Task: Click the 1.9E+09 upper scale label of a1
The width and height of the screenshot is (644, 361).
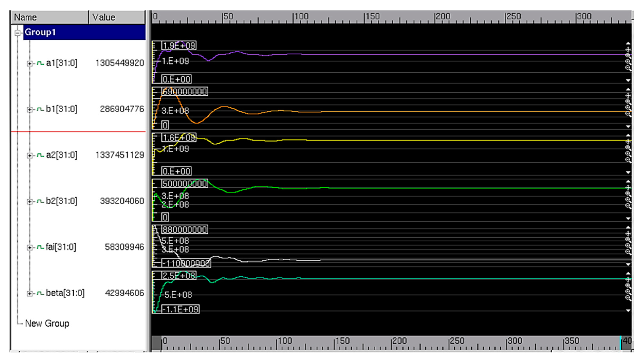Action: click(x=179, y=45)
